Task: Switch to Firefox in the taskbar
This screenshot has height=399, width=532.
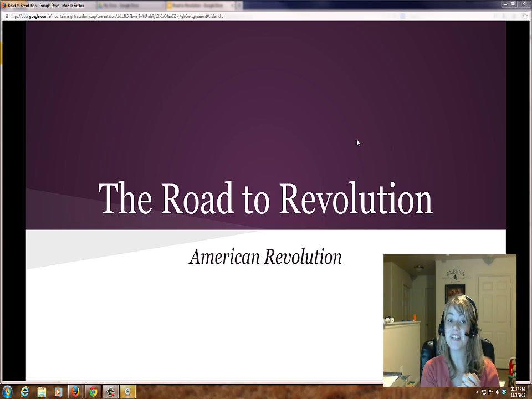Action: click(x=75, y=392)
